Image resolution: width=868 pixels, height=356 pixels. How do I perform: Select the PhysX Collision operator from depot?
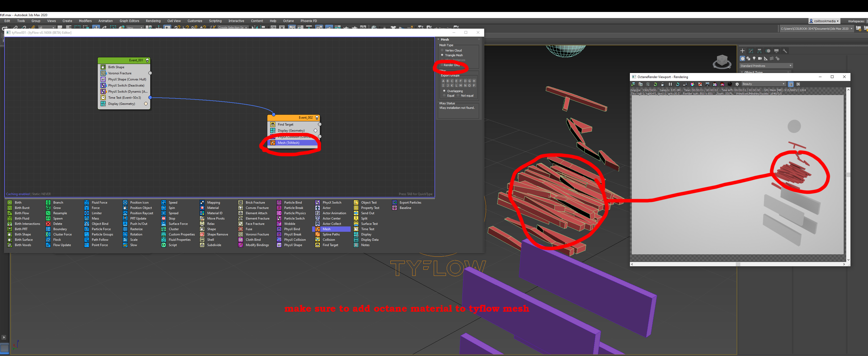(294, 240)
